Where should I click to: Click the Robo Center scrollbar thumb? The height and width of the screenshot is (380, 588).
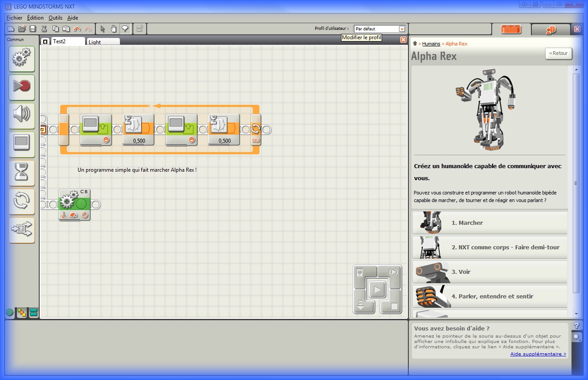click(x=576, y=183)
